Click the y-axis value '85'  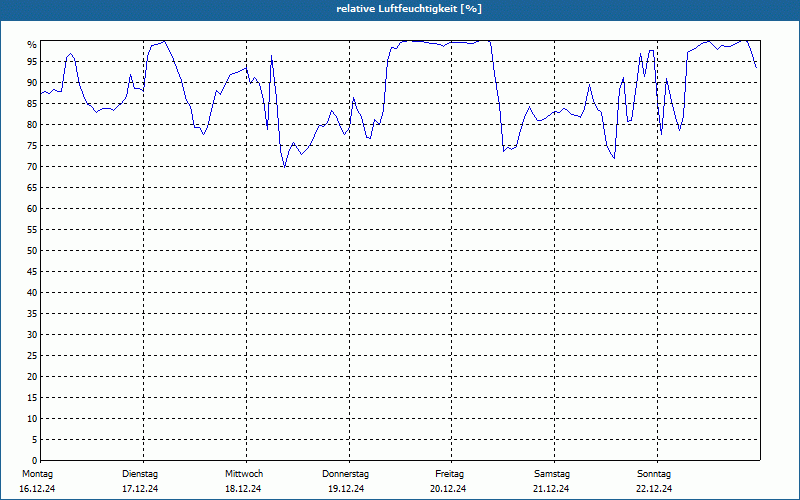point(32,104)
